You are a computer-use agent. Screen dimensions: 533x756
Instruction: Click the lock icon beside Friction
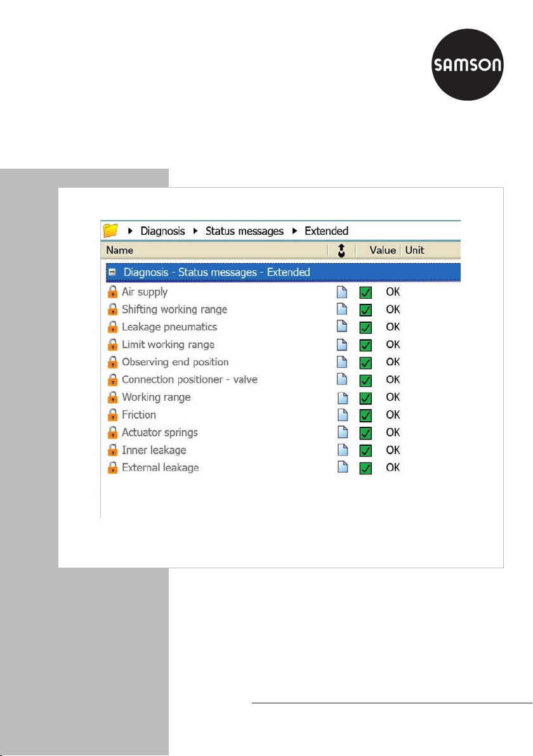coord(112,415)
